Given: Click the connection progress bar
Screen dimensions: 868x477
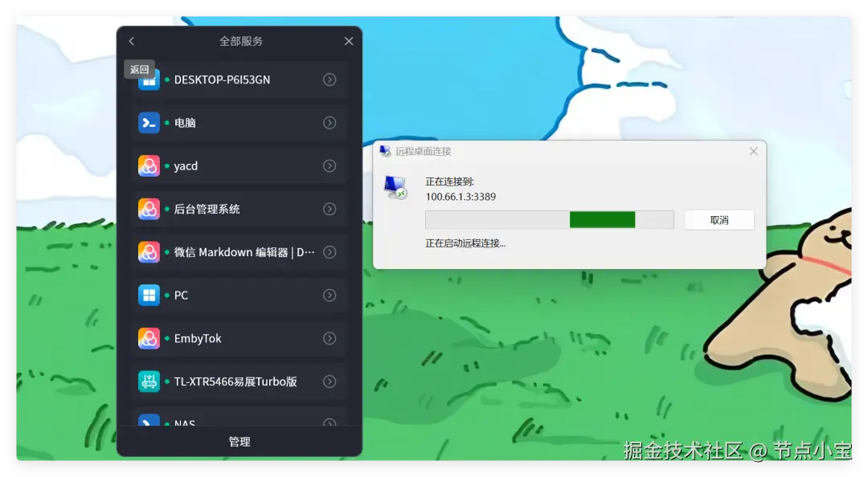Looking at the screenshot, I should pos(549,219).
